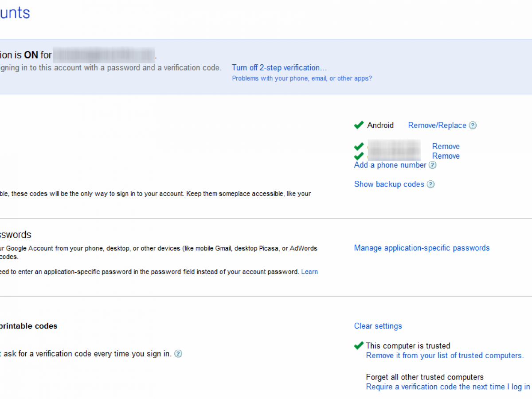Image resolution: width=532 pixels, height=399 pixels.
Task: Click the second phone number's green checkmark
Action: coord(359,156)
